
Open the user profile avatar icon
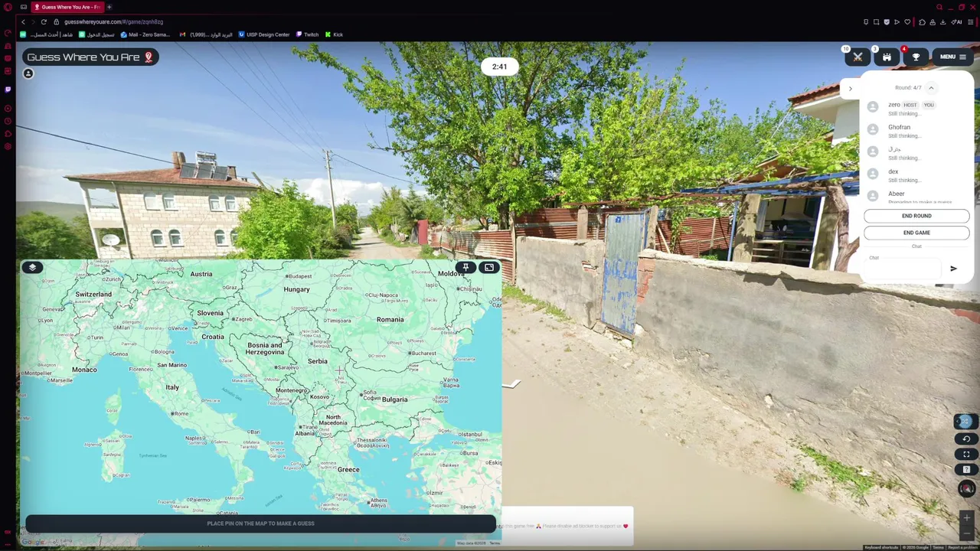[28, 73]
